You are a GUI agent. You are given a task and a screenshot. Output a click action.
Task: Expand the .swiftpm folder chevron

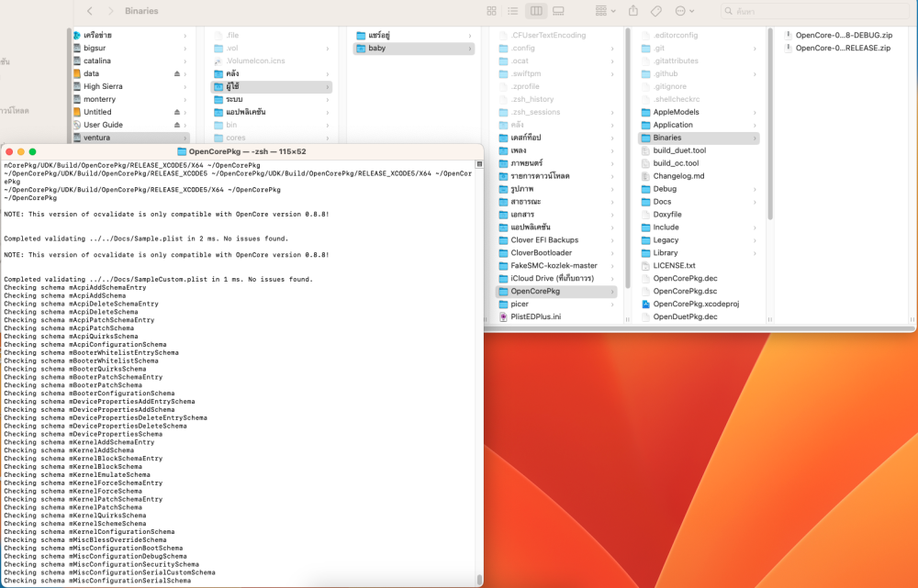(612, 73)
